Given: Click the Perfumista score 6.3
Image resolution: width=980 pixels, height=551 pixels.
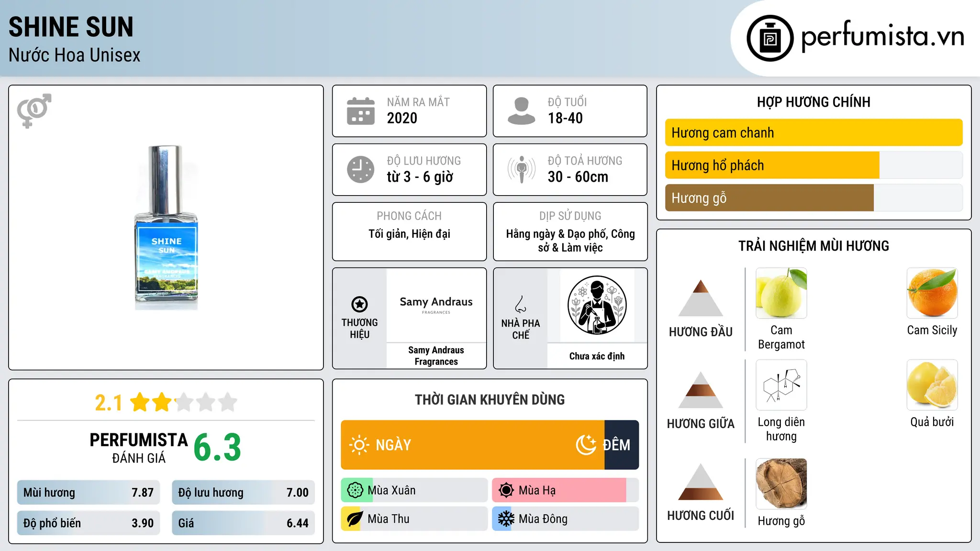Looking at the screenshot, I should (217, 447).
